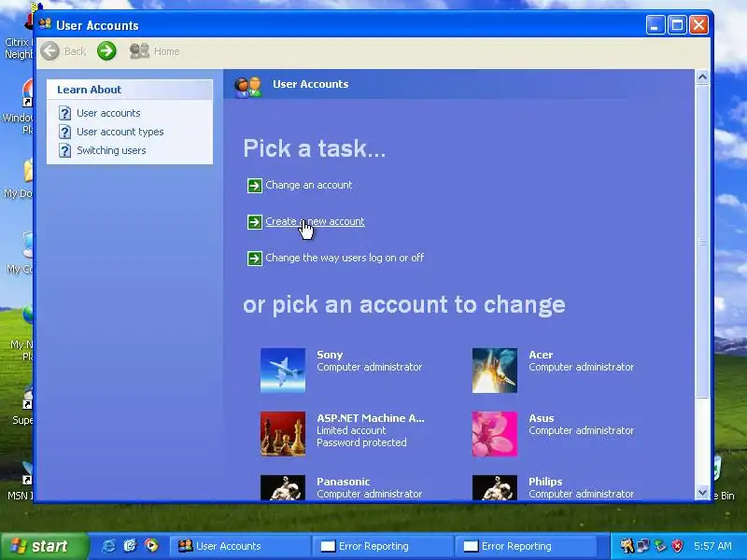Click Error Reporting taskbar button nearest system tray
The image size is (747, 560).
pyautogui.click(x=527, y=546)
